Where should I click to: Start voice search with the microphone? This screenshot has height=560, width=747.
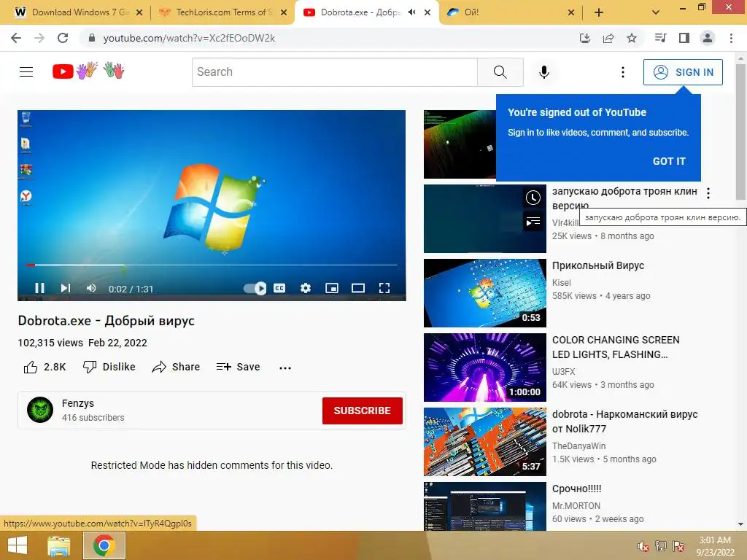tap(544, 72)
